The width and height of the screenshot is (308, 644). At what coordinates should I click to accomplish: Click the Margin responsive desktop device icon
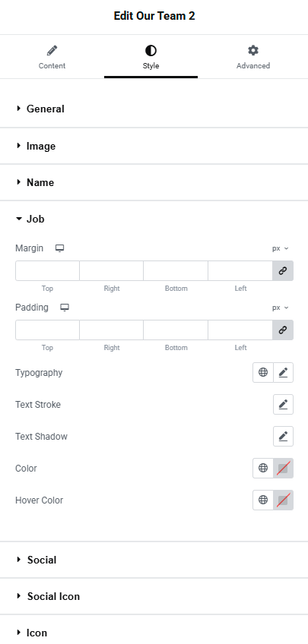(x=60, y=248)
